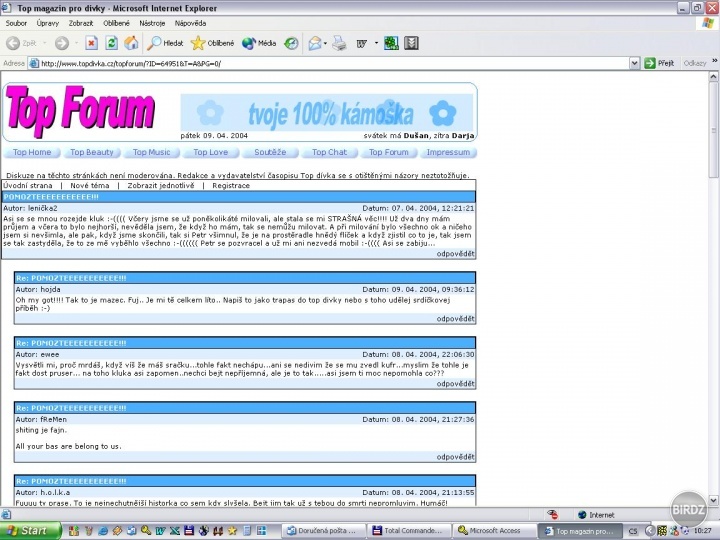Open Nástroje menu
The image size is (720, 540).
tap(152, 23)
